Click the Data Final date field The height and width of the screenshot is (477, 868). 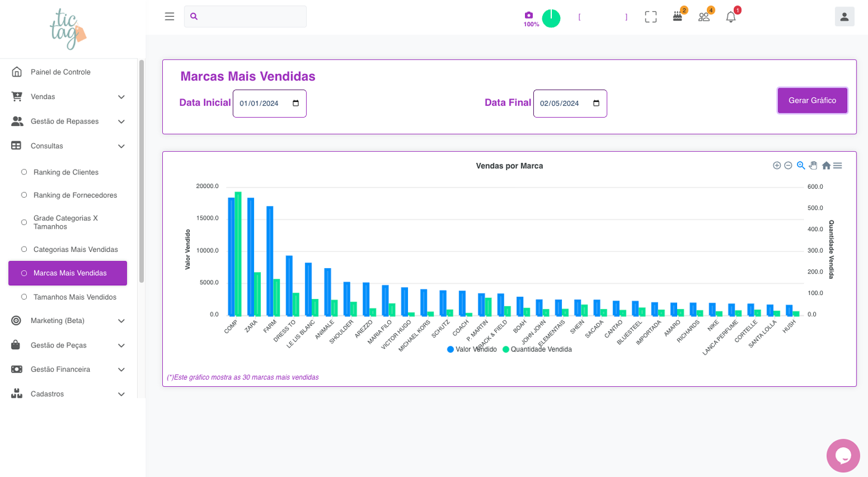pos(570,103)
